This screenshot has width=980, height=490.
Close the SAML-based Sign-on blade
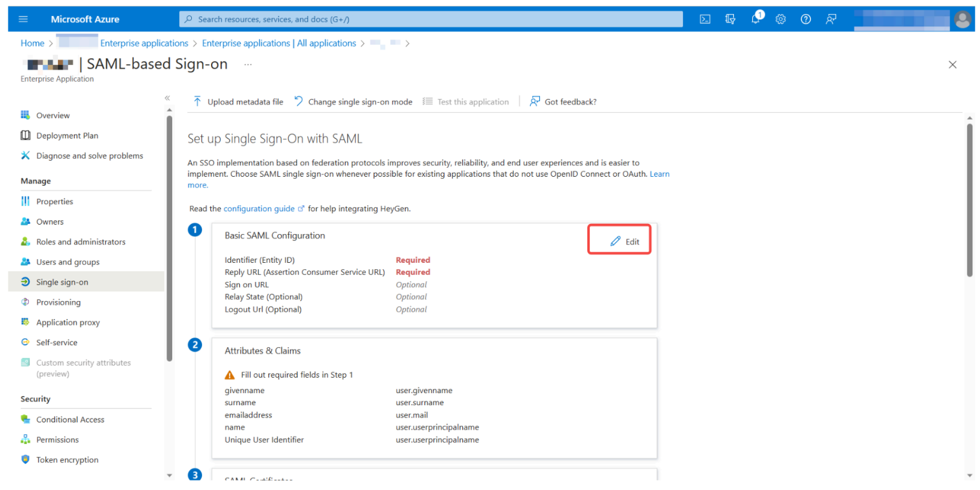953,64
